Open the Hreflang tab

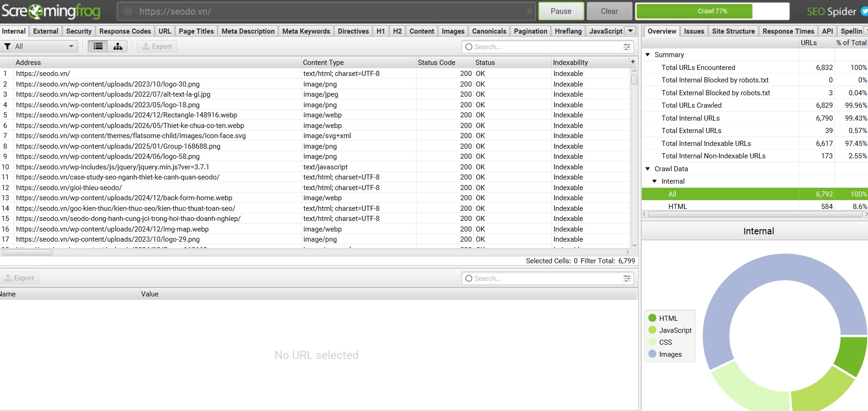(x=568, y=31)
